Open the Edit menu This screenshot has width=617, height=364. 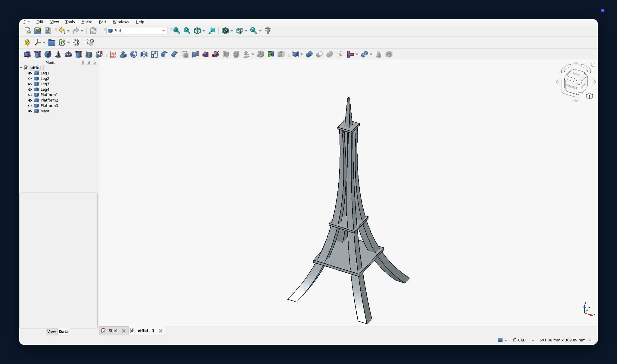40,22
